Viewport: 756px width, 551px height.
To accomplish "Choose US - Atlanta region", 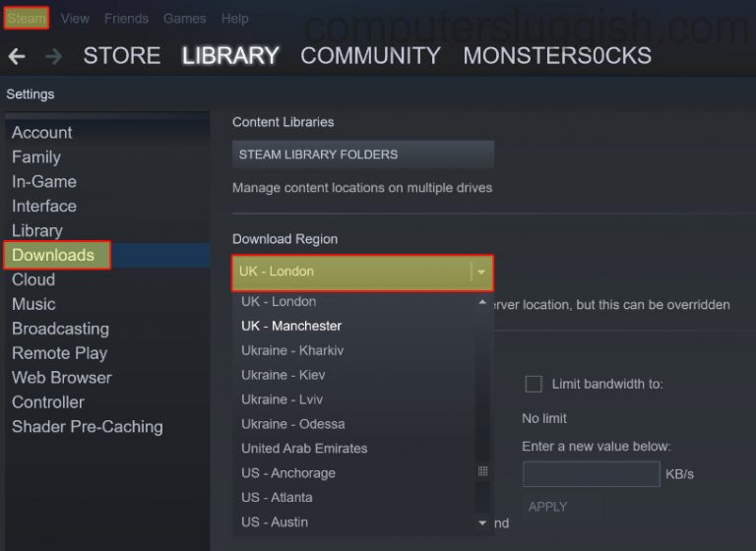I will coord(354,498).
